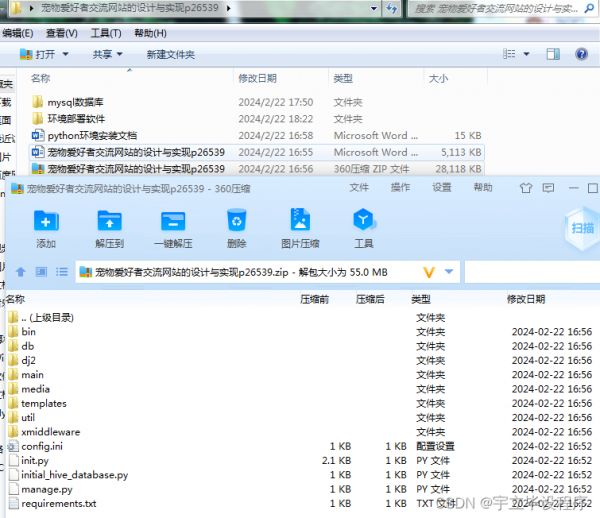Click the 360压缩 archive path field

(267, 272)
